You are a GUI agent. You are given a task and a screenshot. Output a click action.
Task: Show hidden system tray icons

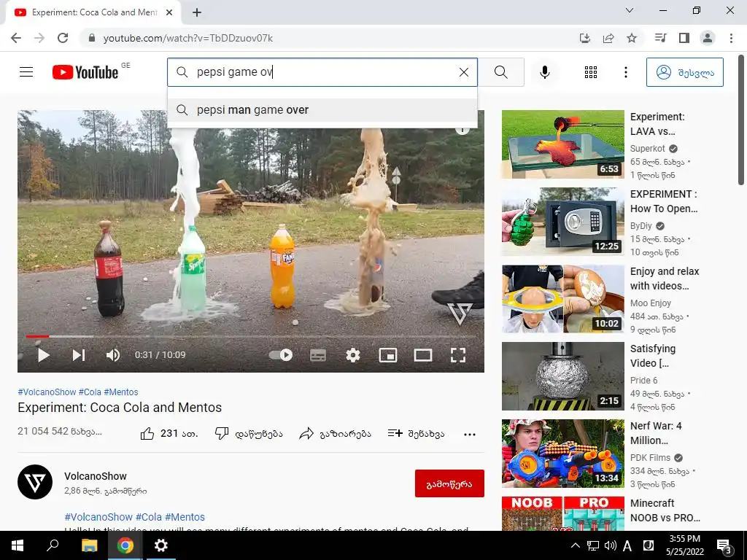click(576, 545)
